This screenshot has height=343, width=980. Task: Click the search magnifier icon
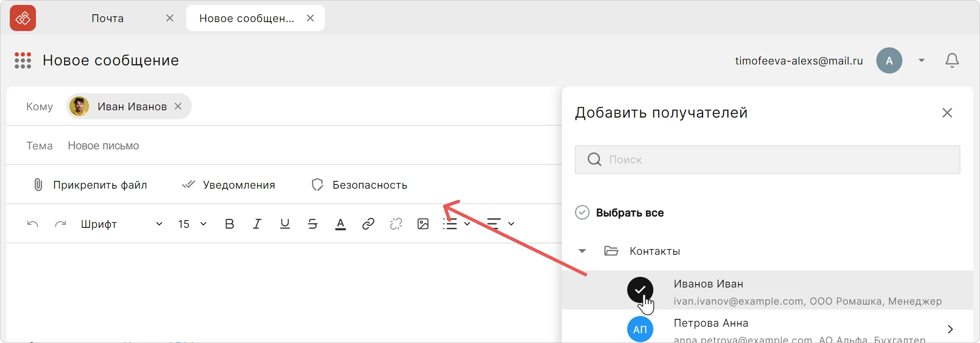tap(595, 159)
